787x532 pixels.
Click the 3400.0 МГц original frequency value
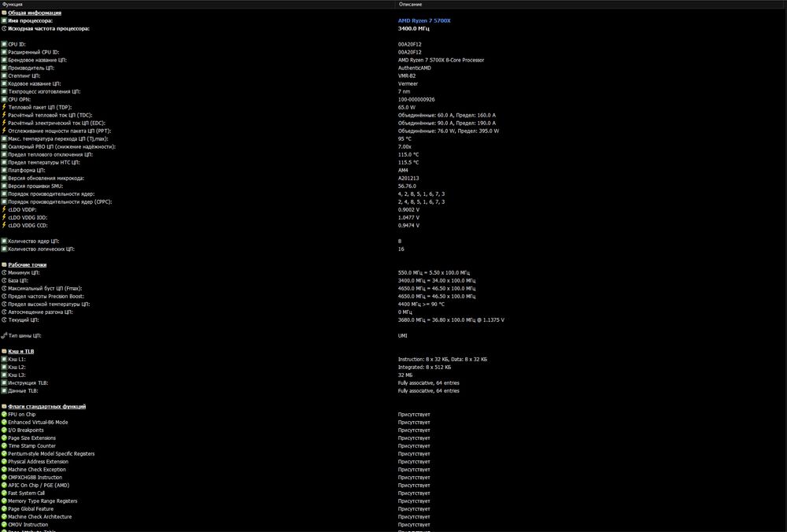click(414, 28)
